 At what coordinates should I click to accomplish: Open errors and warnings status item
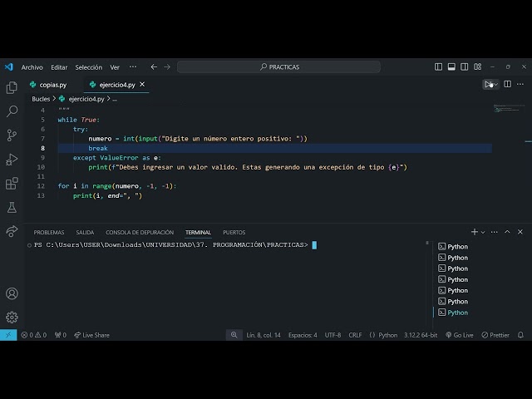click(33, 335)
